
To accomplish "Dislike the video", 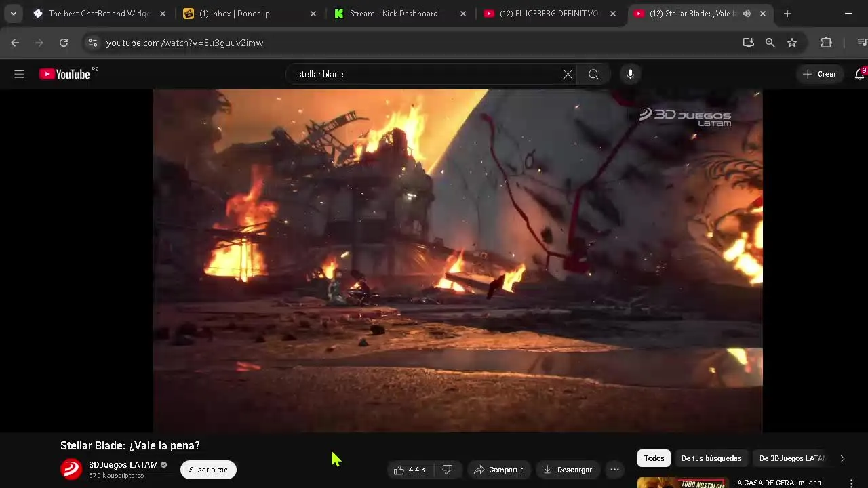I will (x=448, y=470).
